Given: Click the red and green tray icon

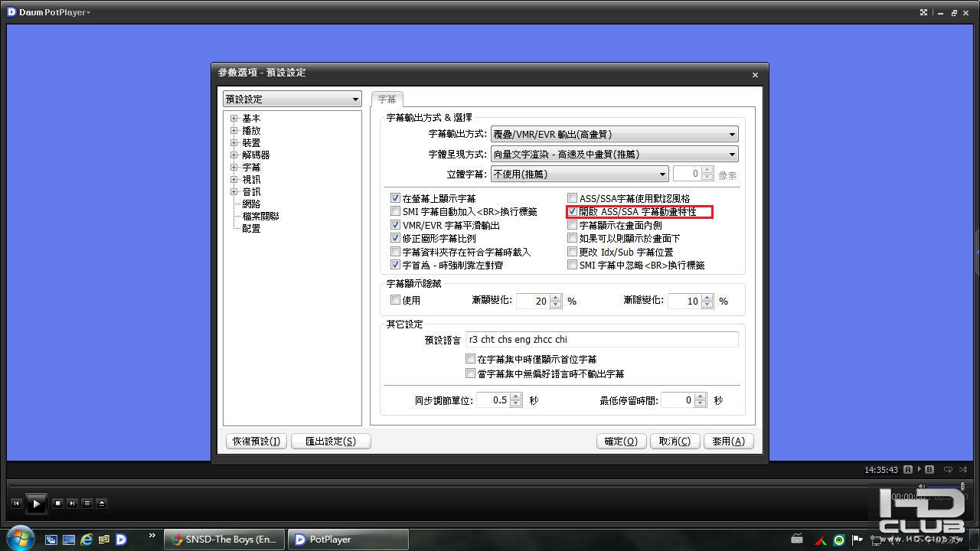Looking at the screenshot, I should pyautogui.click(x=819, y=540).
